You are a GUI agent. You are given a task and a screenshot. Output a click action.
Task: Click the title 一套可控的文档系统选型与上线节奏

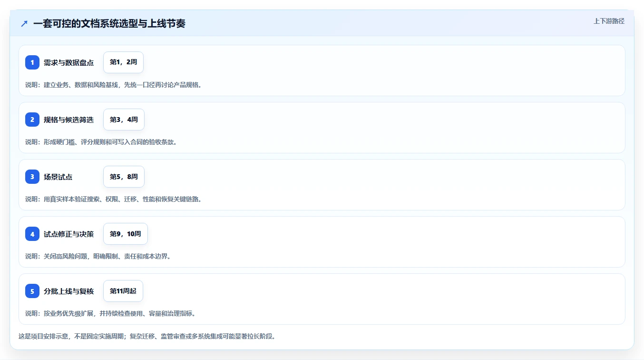[x=109, y=23]
